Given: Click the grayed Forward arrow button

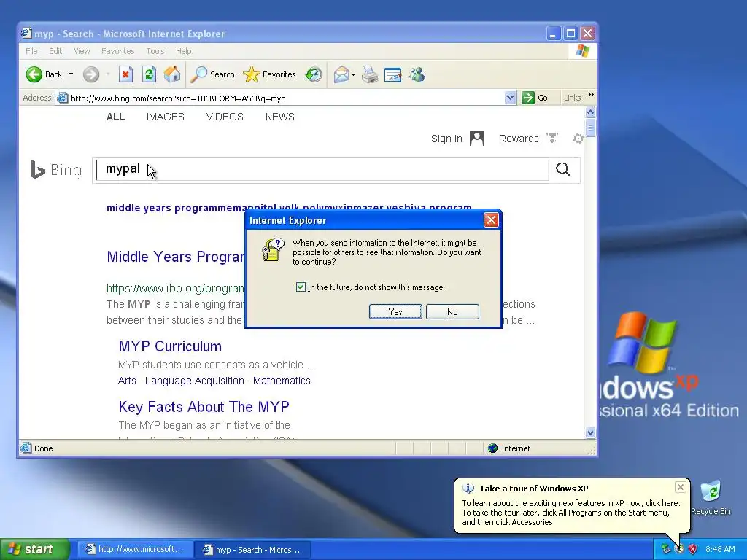Looking at the screenshot, I should [x=90, y=74].
